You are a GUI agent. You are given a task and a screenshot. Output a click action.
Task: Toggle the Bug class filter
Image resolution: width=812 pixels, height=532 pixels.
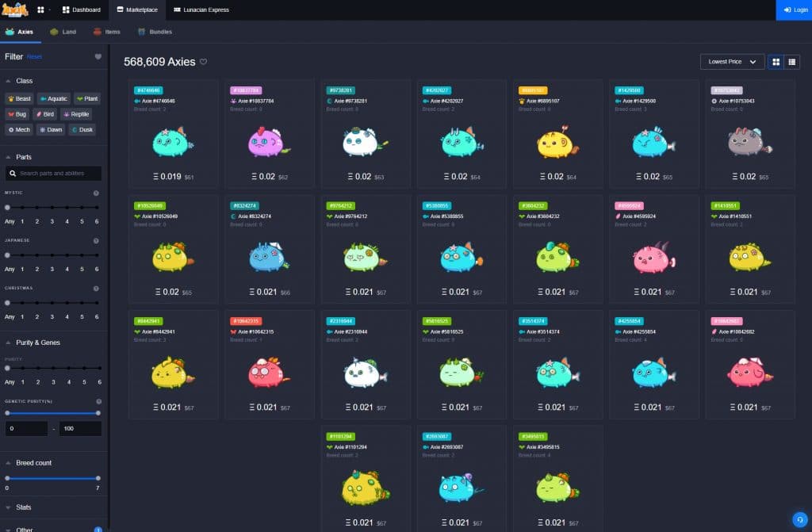[x=17, y=114]
